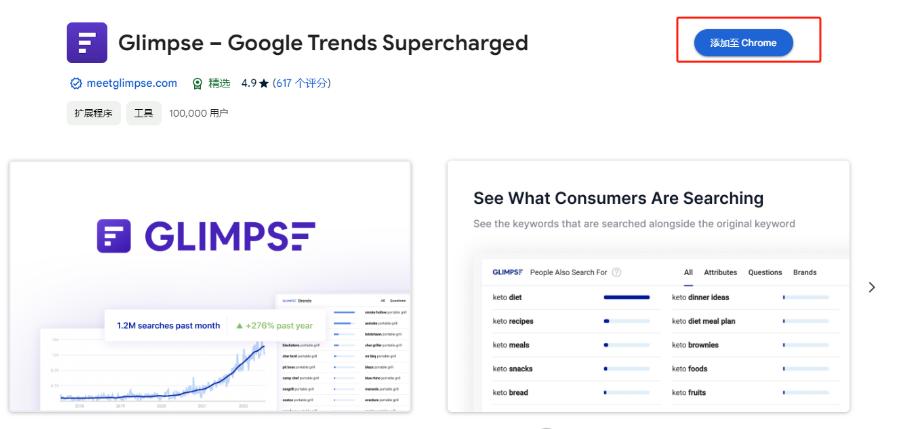The height and width of the screenshot is (429, 915).
Task: Click the blue verified badge beside meetglimpse.com
Action: 76,83
